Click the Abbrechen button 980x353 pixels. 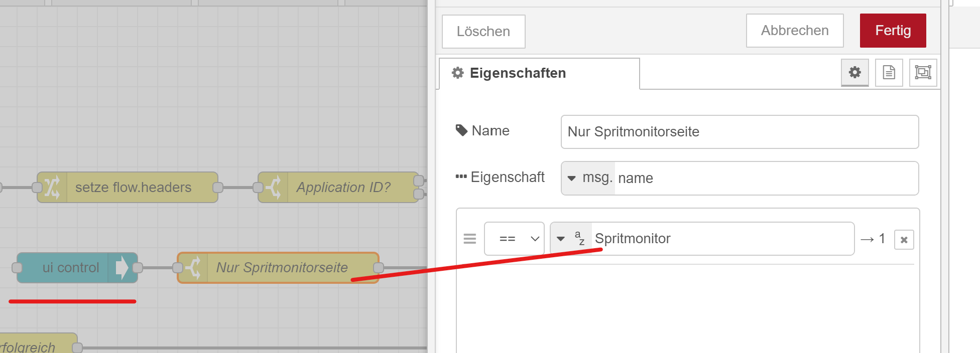pos(794,31)
